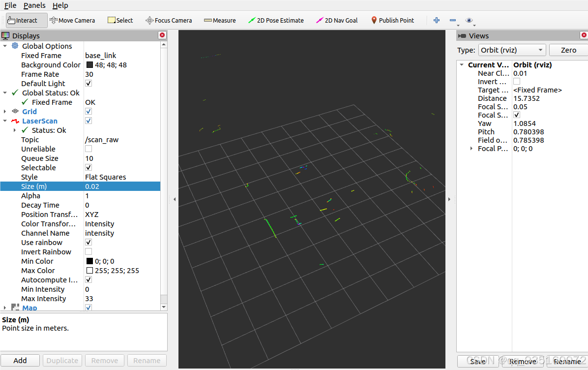Expand the Focal Point row
The image size is (588, 370).
click(471, 149)
